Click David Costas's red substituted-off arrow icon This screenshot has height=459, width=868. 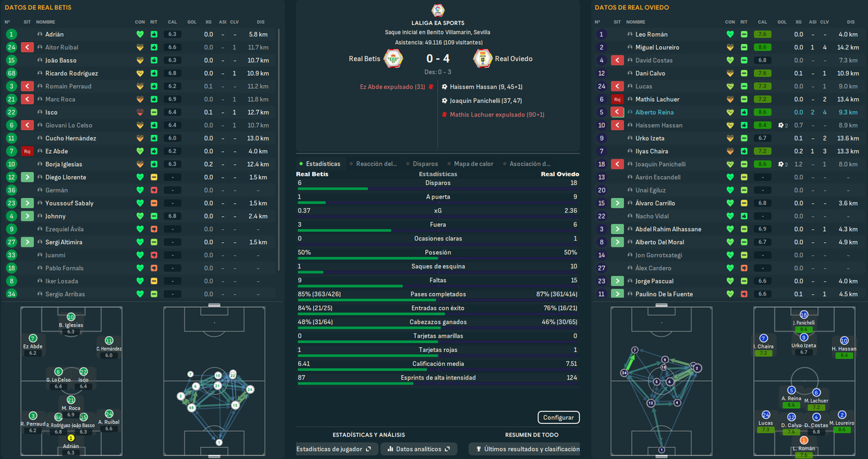[617, 60]
